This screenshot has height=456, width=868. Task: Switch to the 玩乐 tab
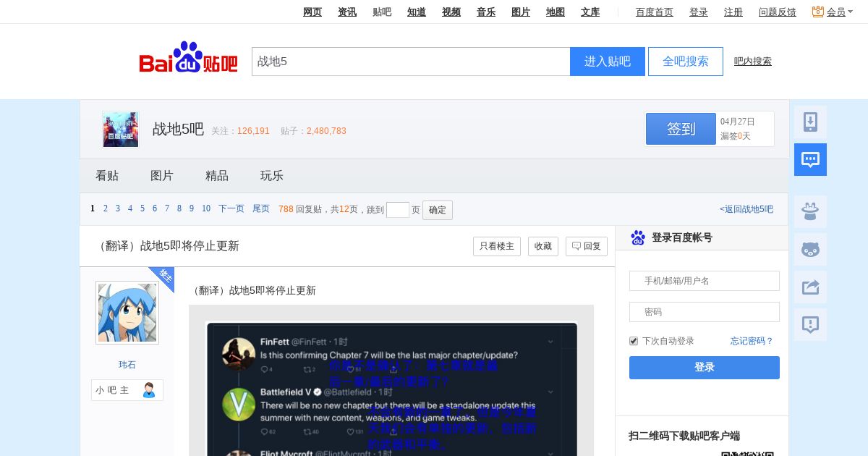click(x=272, y=176)
